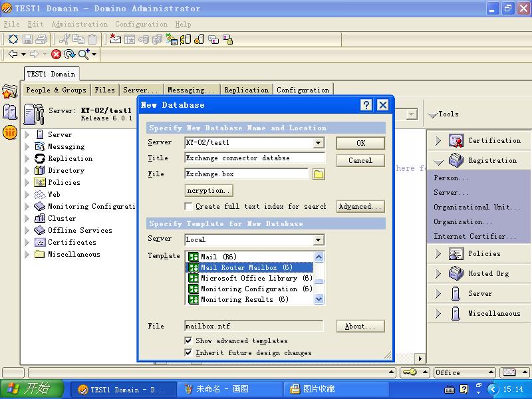
Task: Collapse the Registration section in Tools
Action: (438, 162)
